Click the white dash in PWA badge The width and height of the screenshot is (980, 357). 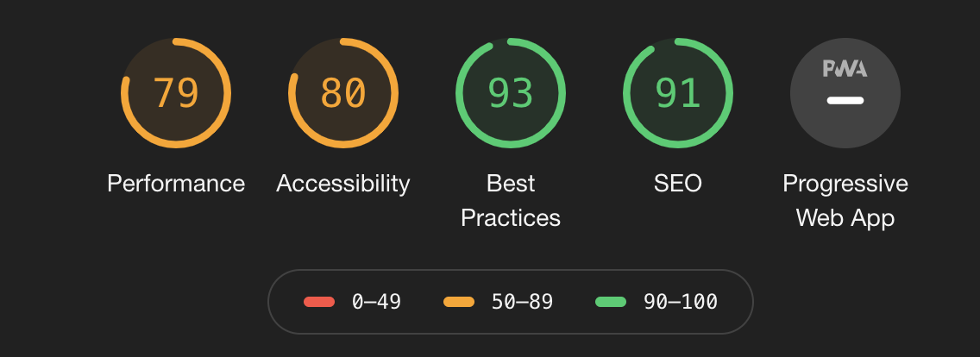point(845,101)
